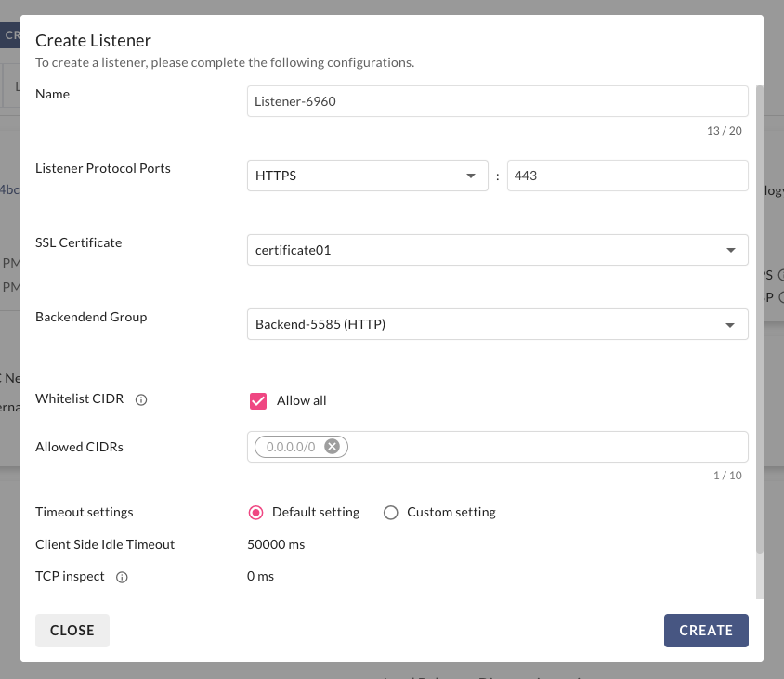Open the Backend Group dropdown

click(x=497, y=324)
